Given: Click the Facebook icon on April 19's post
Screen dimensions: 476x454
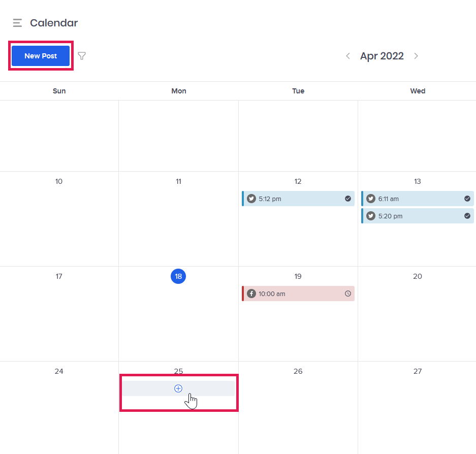Looking at the screenshot, I should (251, 294).
